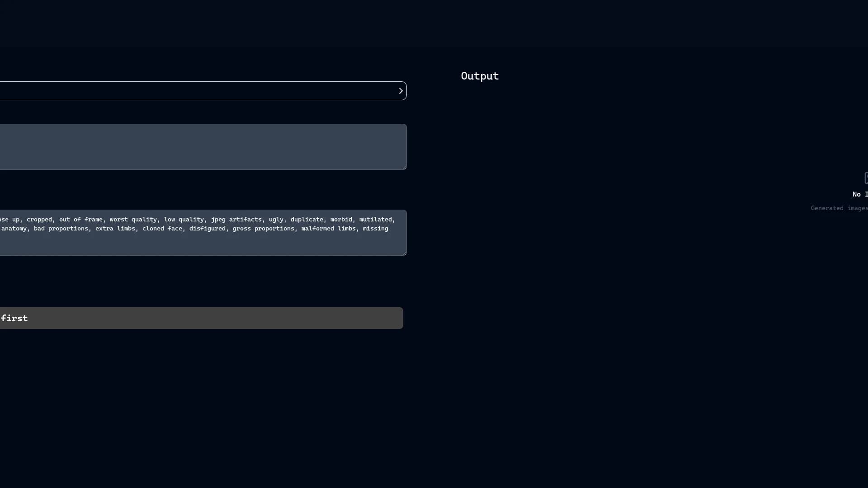Click the 'Generated images' placeholder text
Image resolution: width=868 pixels, height=488 pixels.
pos(839,208)
